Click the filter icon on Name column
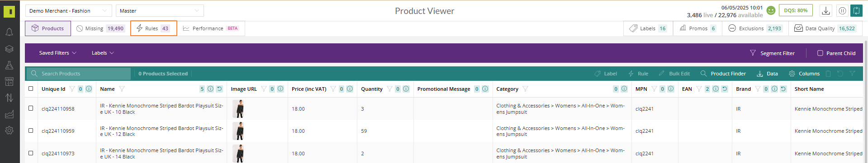This screenshot has height=163, width=868. click(122, 89)
